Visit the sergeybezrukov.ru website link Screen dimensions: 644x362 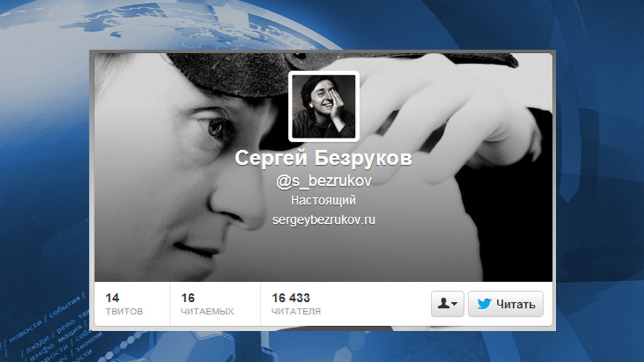click(324, 220)
